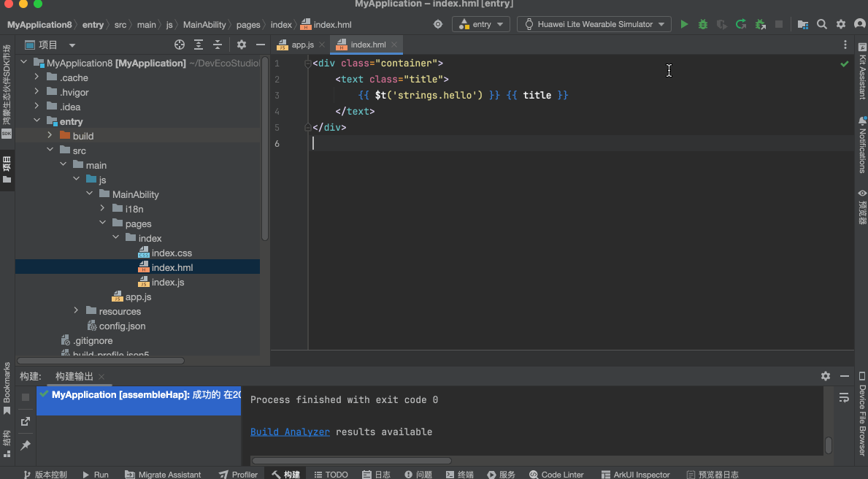Screen dimensions: 868x479
Task: Open the SDK marketplace side stripe
Action: (x=7, y=91)
